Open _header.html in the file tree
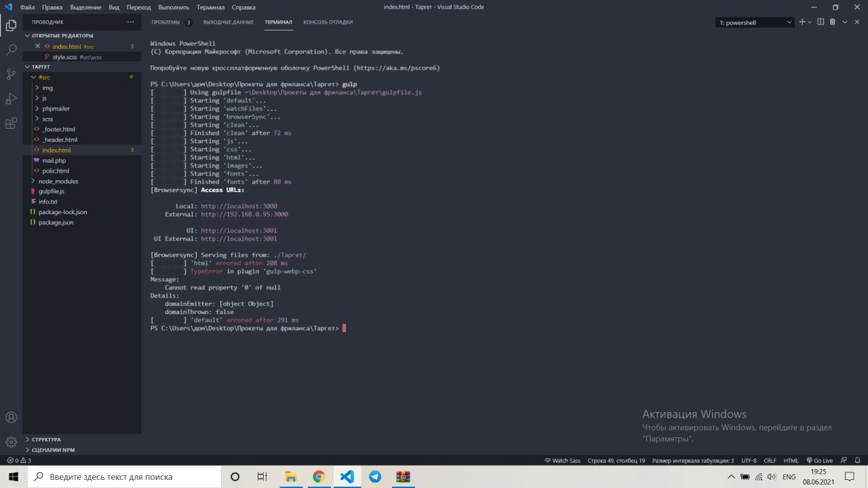The height and width of the screenshot is (488, 868). point(60,140)
